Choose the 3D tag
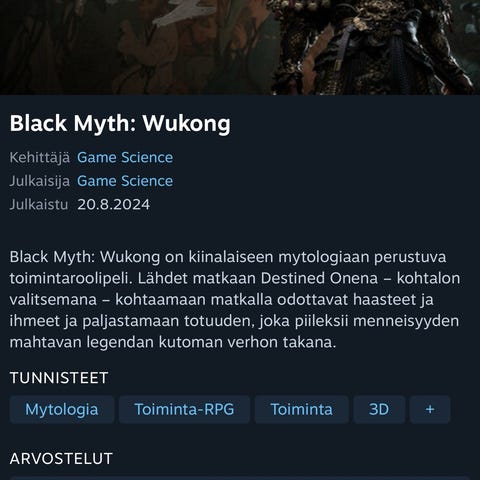 point(379,409)
